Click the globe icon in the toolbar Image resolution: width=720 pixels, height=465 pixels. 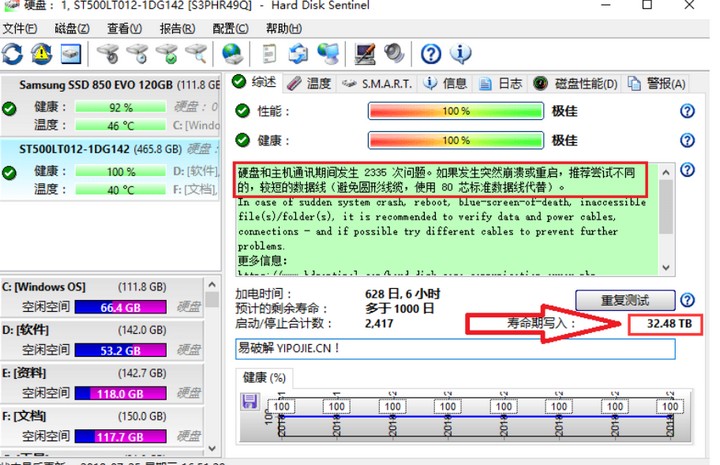pyautogui.click(x=232, y=52)
